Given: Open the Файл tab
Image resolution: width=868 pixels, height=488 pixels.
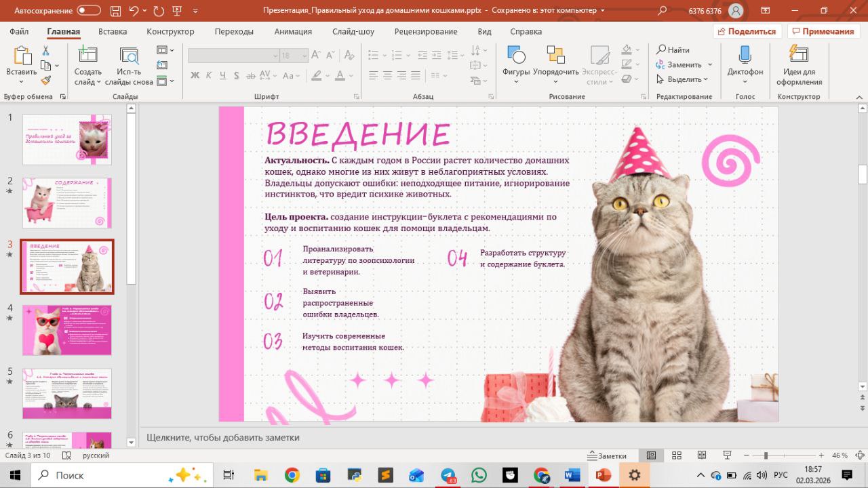Looking at the screenshot, I should (x=19, y=31).
